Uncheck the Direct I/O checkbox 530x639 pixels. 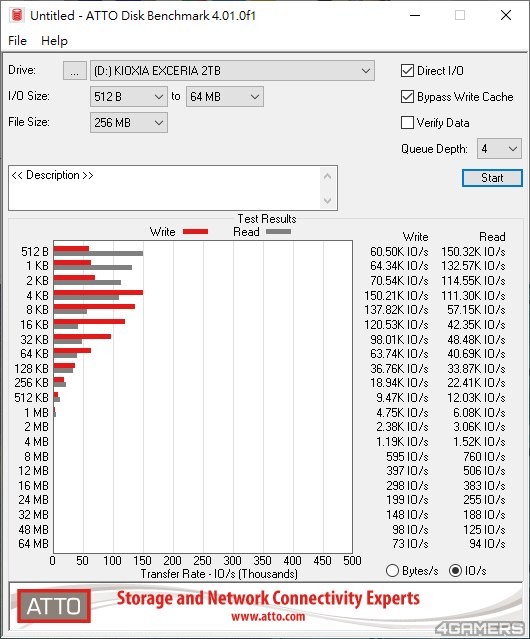(x=407, y=71)
